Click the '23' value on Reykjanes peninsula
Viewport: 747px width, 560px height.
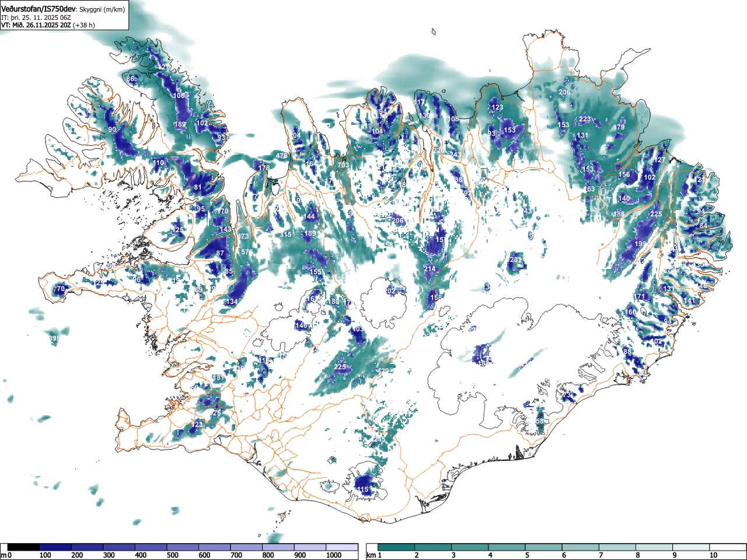pos(198,425)
